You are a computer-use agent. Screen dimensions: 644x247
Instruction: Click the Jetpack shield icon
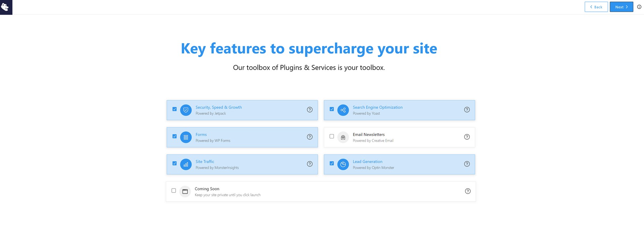pyautogui.click(x=186, y=110)
